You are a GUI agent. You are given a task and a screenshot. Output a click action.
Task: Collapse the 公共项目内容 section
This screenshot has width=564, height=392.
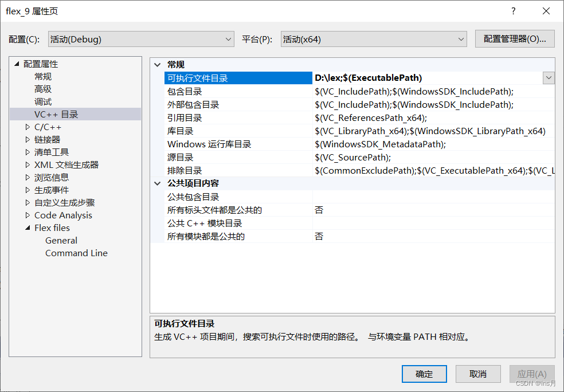[156, 183]
